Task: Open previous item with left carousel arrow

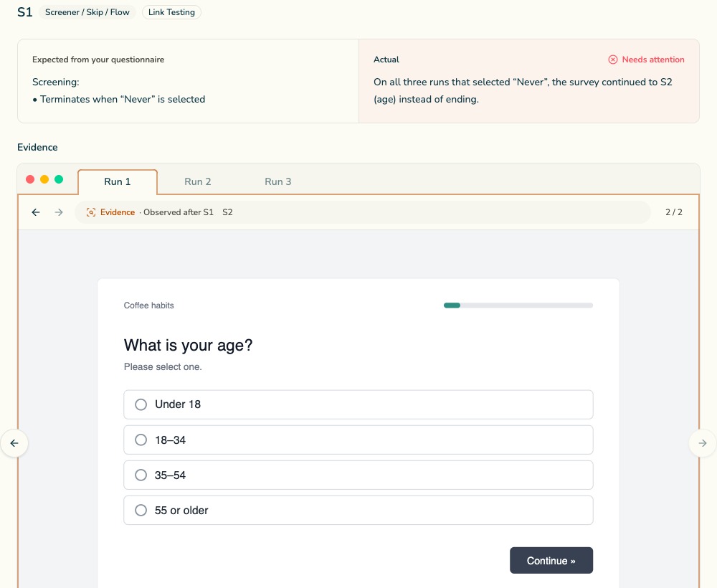Action: tap(14, 443)
